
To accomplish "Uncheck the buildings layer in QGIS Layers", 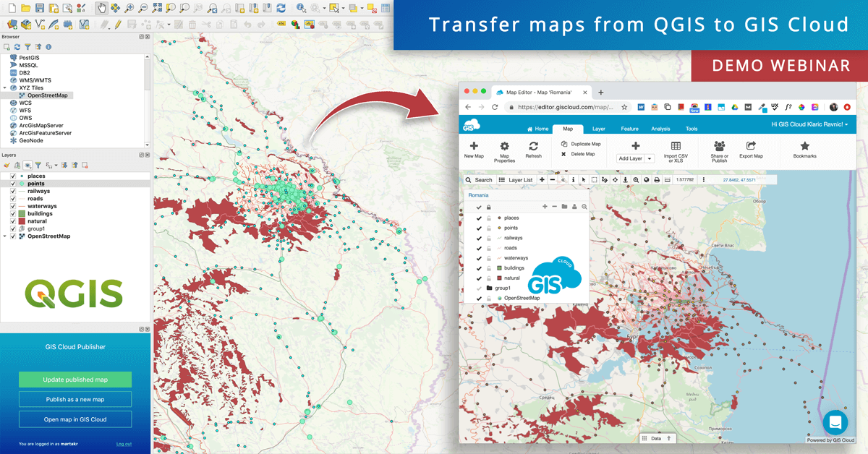I will [x=13, y=214].
